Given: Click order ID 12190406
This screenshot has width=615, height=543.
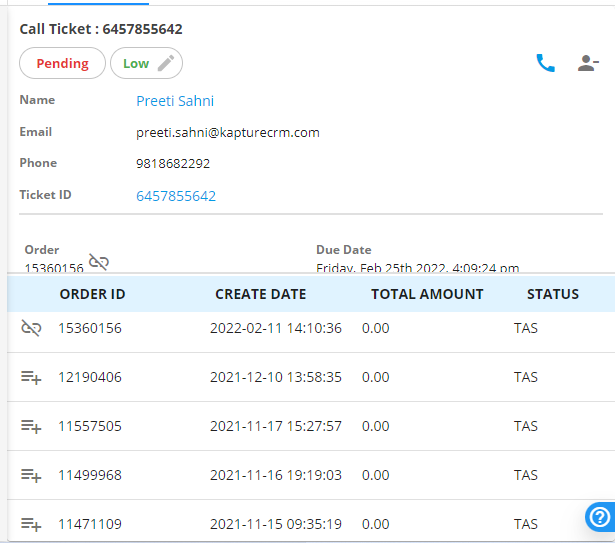Looking at the screenshot, I should [x=90, y=377].
